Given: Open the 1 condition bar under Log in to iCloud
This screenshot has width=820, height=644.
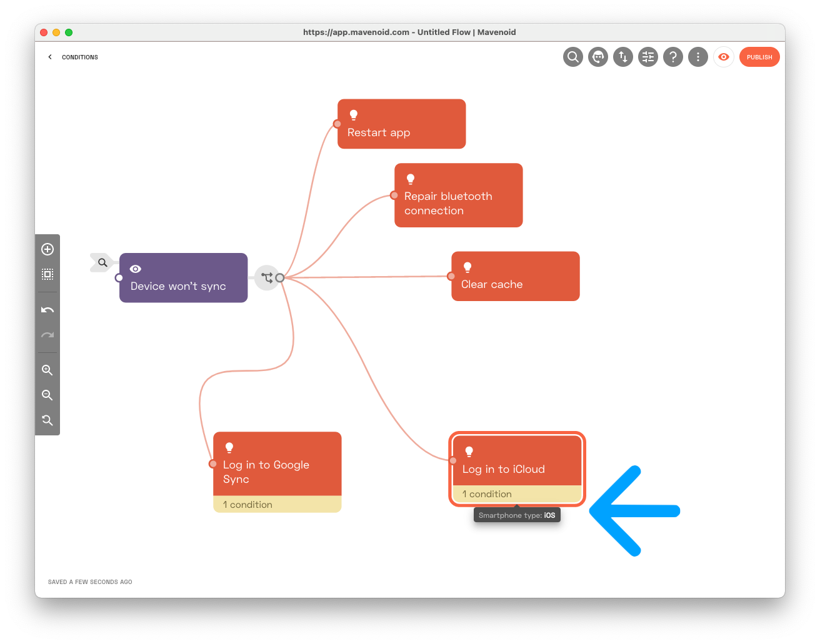Looking at the screenshot, I should (517, 494).
